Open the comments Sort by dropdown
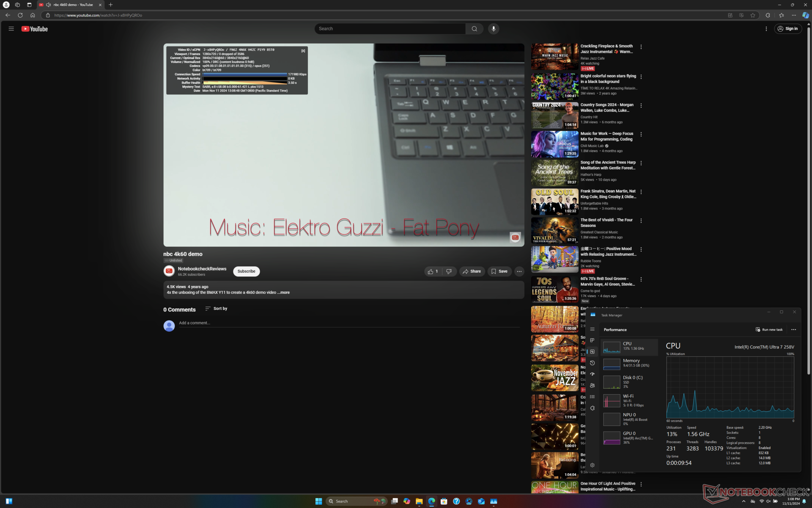Image resolution: width=812 pixels, height=508 pixels. click(216, 309)
